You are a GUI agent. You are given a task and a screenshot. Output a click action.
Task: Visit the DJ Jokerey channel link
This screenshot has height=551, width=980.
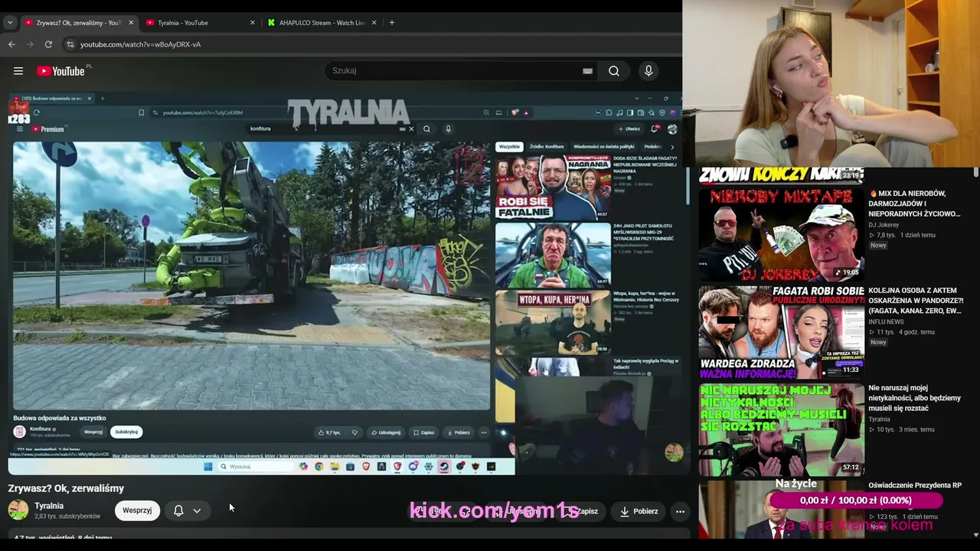pos(884,225)
